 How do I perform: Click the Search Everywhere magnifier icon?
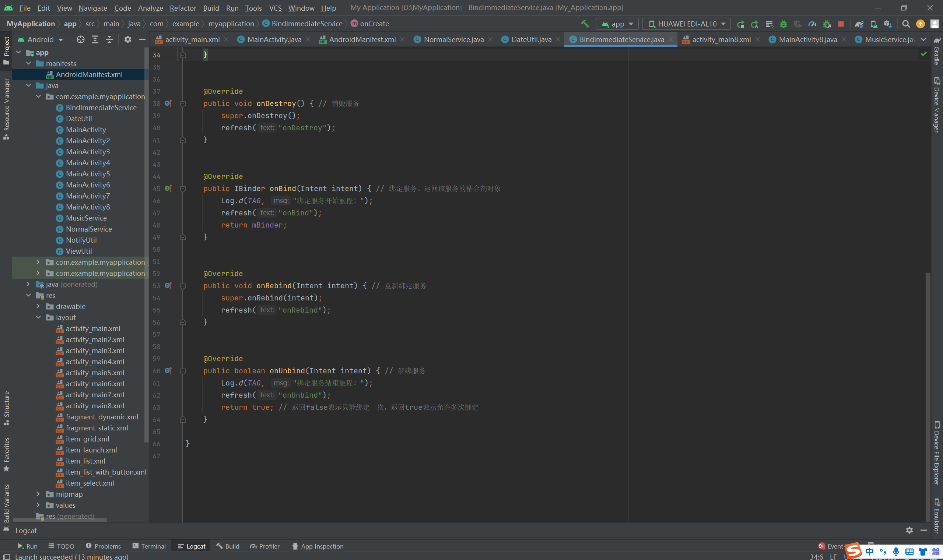coord(906,24)
